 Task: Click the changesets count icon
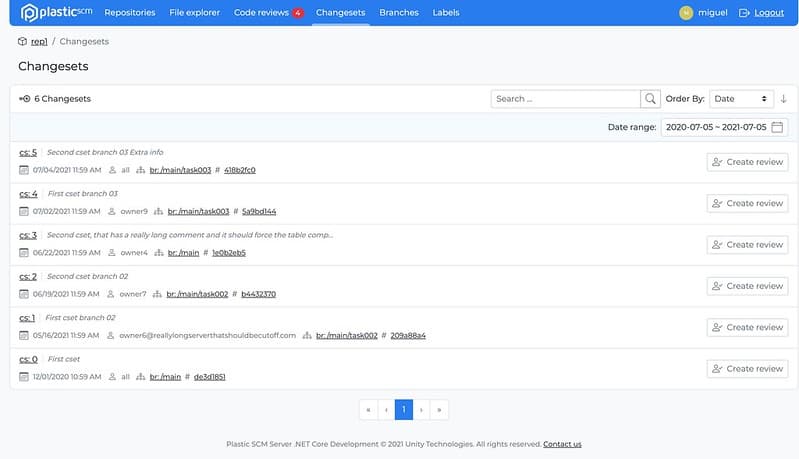[24, 99]
